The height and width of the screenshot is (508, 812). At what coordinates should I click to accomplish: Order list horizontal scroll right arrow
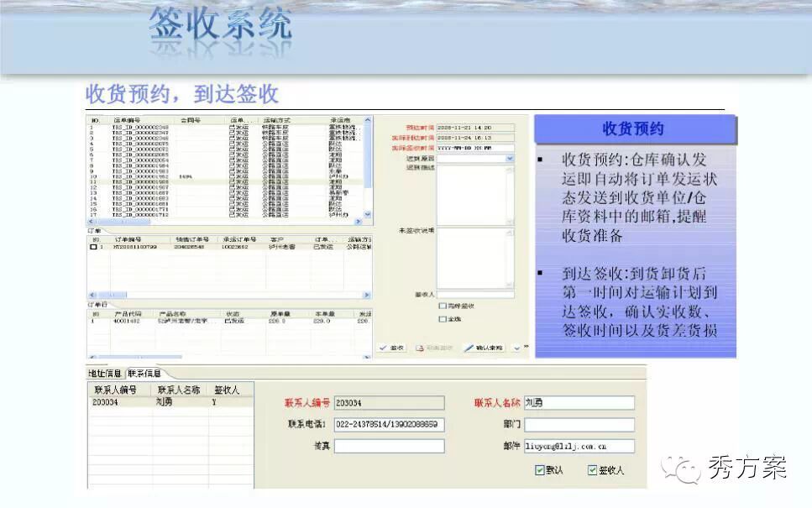367,295
